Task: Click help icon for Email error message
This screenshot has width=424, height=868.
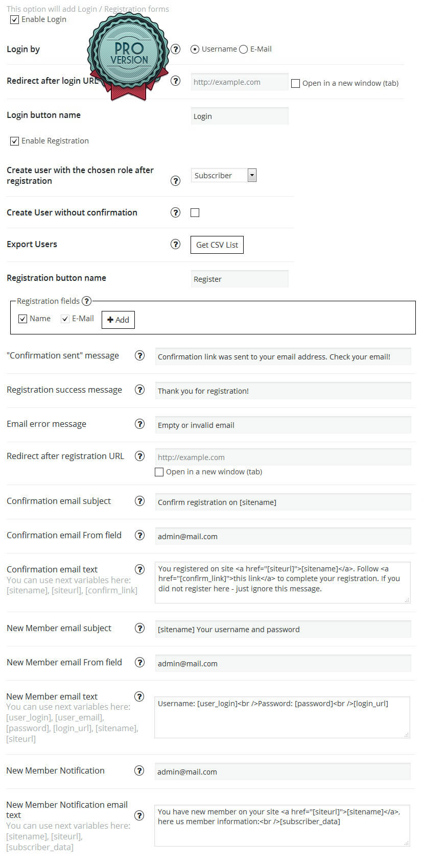Action: [x=139, y=424]
